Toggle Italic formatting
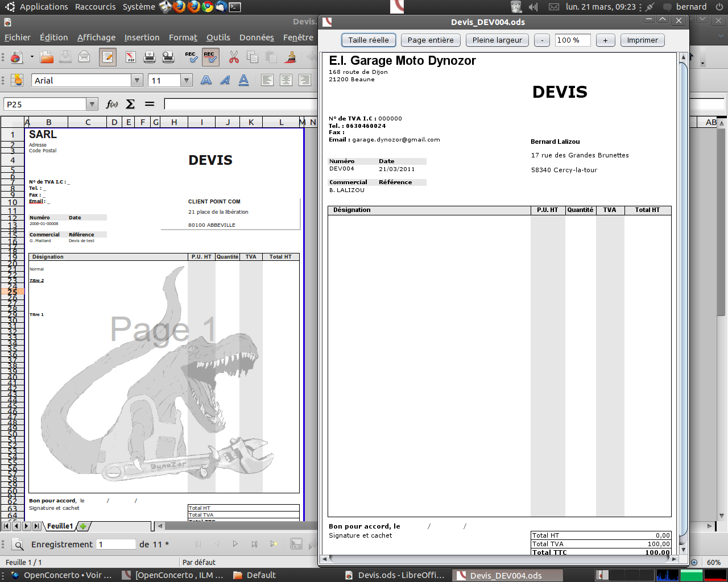The image size is (728, 582). (x=225, y=80)
